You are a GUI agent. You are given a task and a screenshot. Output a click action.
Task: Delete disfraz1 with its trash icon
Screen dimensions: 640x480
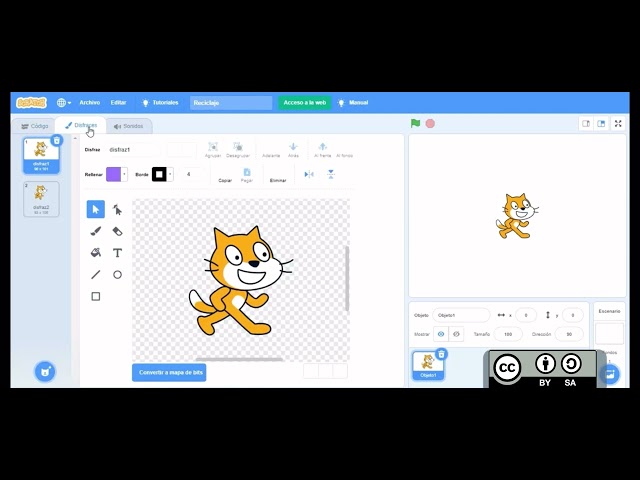[57, 140]
